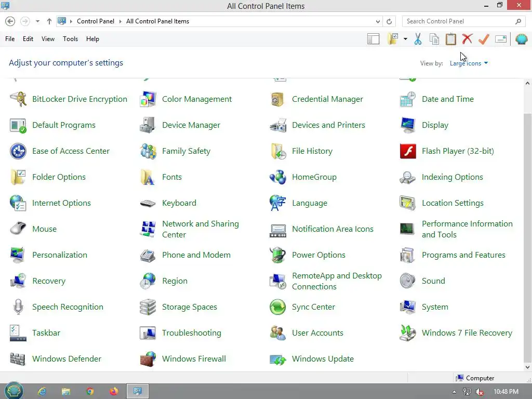Click the orange checkmark toolbar icon

[484, 39]
